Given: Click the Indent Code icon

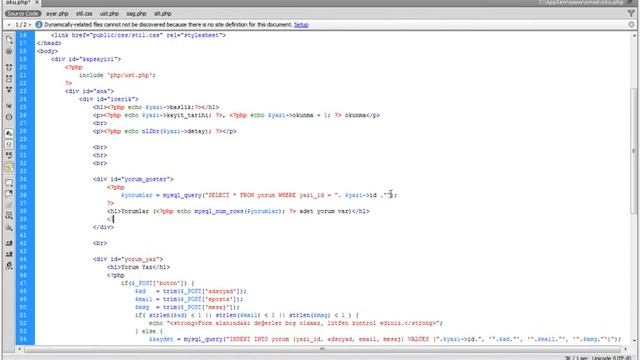Looking at the screenshot, I should (x=9, y=243).
